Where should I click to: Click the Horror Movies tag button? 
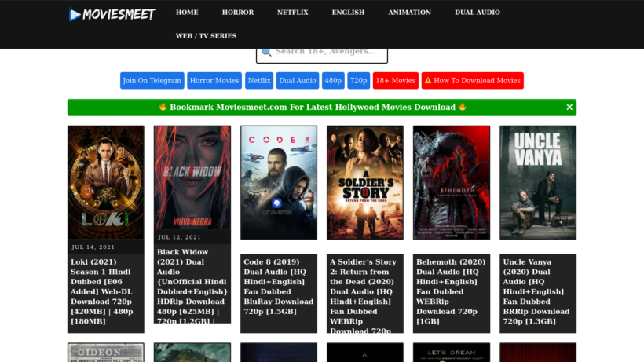214,81
